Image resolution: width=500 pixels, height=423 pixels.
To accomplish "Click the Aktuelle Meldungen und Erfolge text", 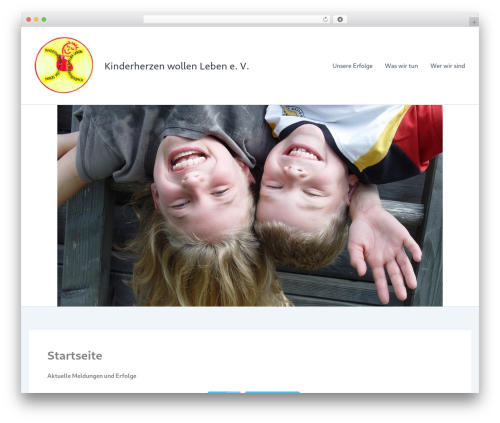I will click(92, 376).
